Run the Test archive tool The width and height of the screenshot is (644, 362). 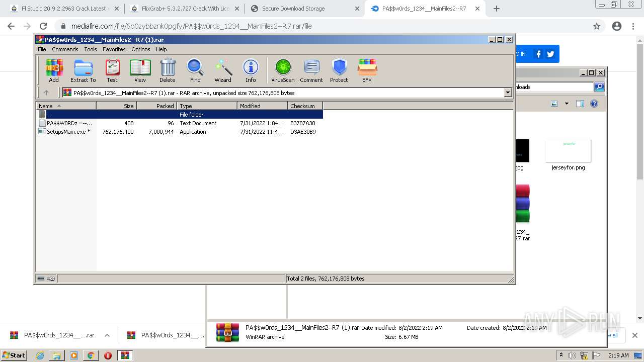click(x=112, y=70)
